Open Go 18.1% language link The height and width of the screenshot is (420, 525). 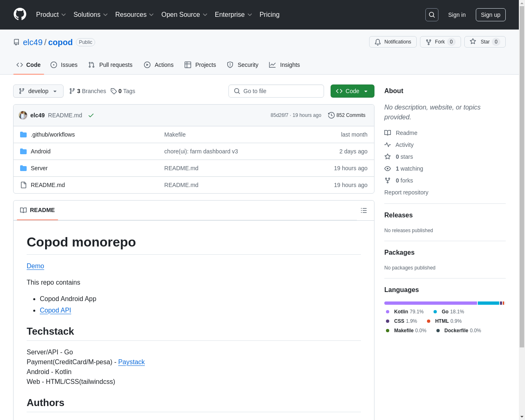pos(449,312)
